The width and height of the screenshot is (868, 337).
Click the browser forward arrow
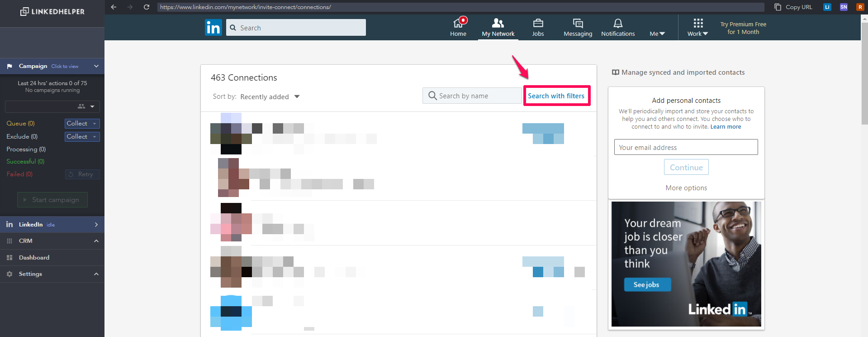click(x=130, y=7)
